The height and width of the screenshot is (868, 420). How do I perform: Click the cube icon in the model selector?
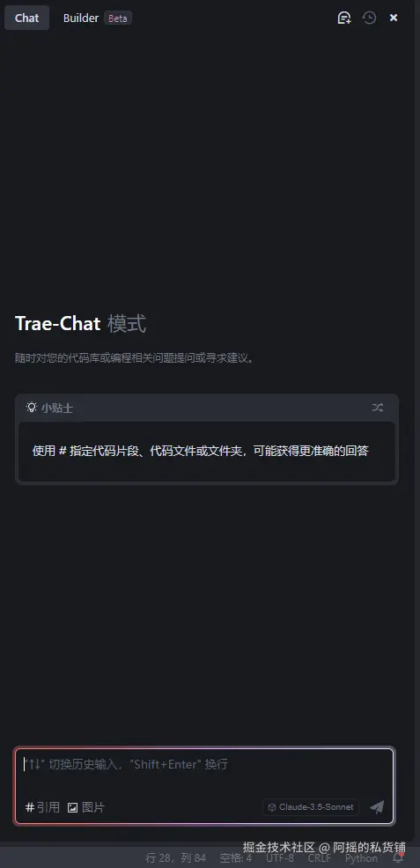click(272, 807)
